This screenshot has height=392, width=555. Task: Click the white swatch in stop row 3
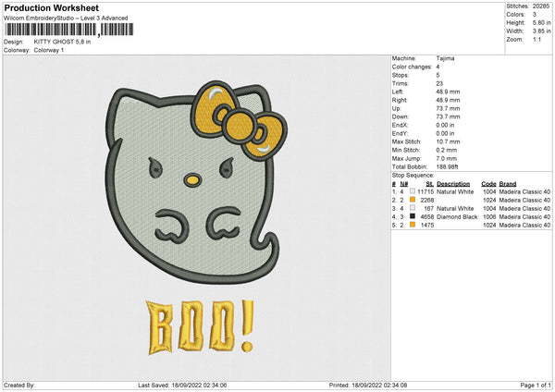413,208
